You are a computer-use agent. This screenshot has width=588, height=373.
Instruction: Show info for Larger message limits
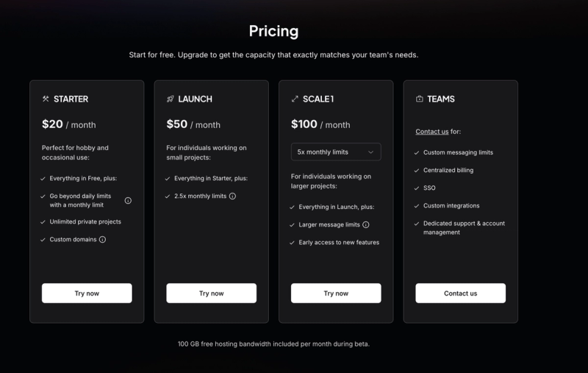[366, 225]
